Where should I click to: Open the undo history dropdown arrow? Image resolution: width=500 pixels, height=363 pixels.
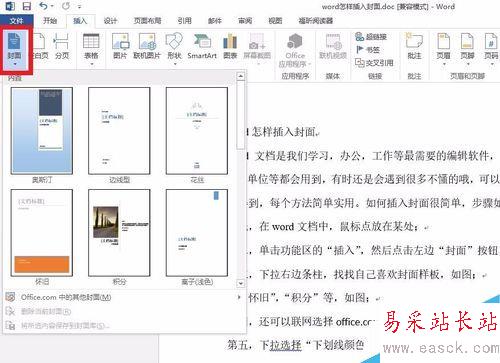tap(52, 6)
